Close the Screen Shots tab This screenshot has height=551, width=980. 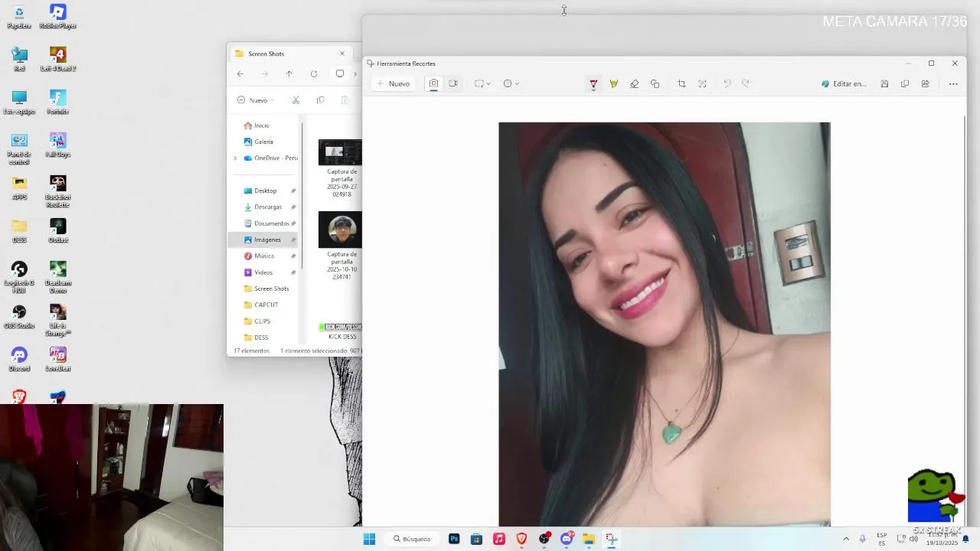342,54
